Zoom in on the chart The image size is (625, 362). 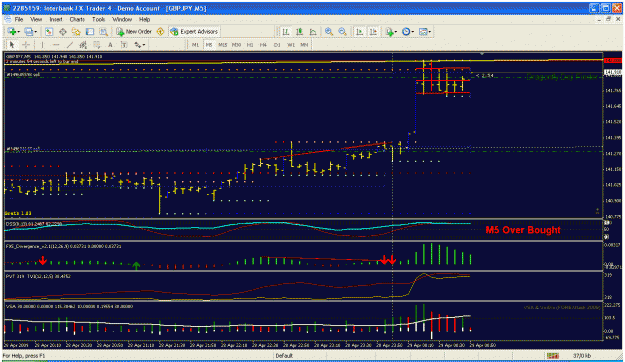click(x=329, y=31)
